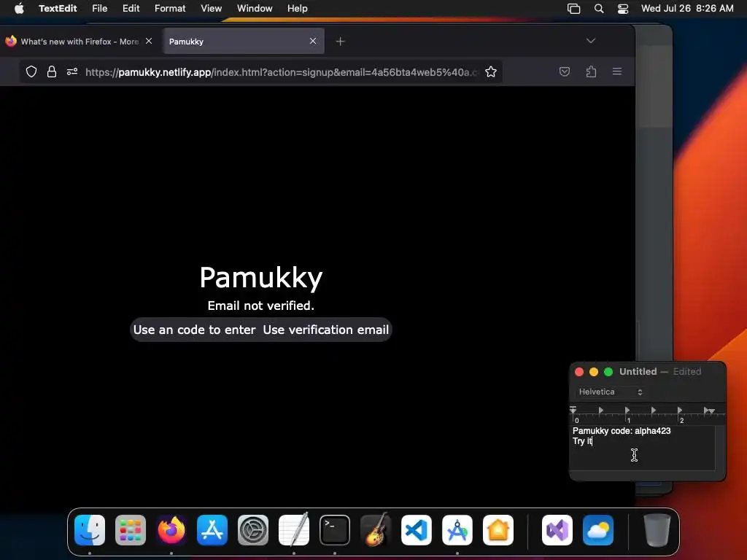Expand the list all tabs chevron

point(591,41)
